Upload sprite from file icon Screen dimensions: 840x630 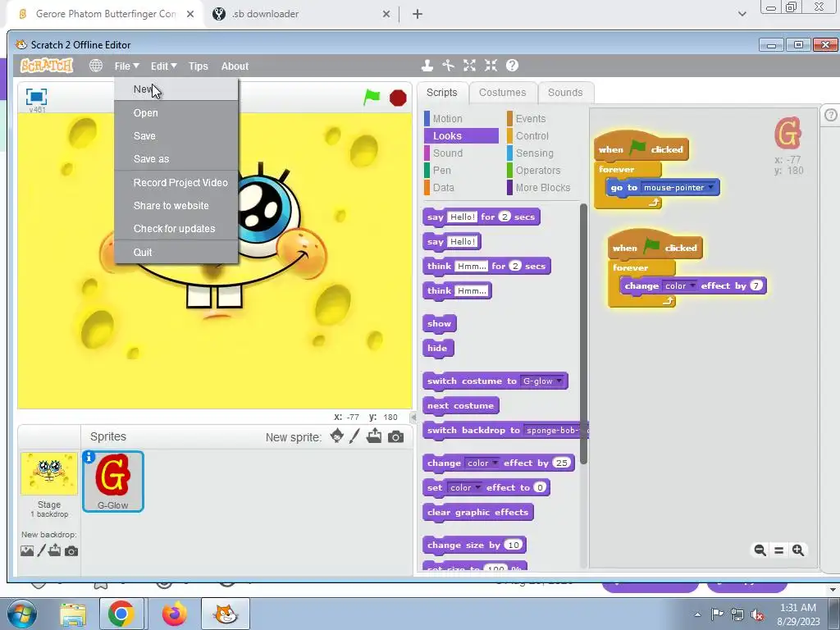374,436
